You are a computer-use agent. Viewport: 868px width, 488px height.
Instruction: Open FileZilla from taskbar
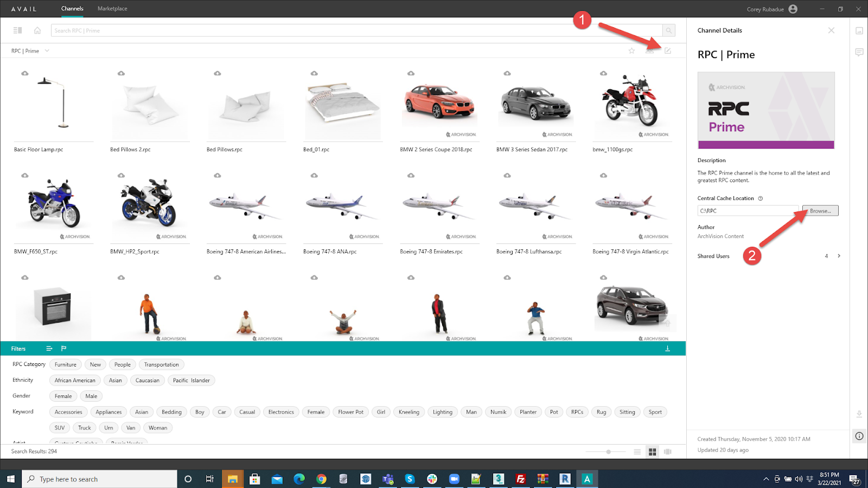click(521, 479)
